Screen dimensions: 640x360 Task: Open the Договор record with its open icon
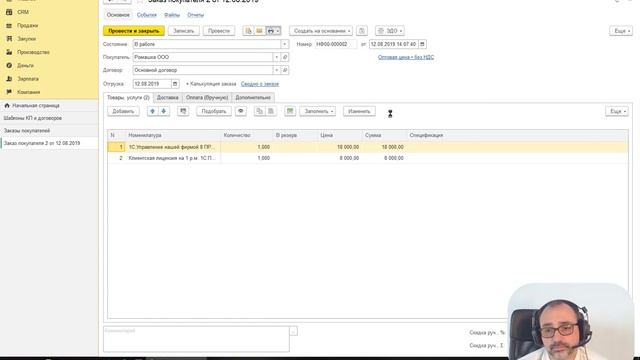coord(285,70)
